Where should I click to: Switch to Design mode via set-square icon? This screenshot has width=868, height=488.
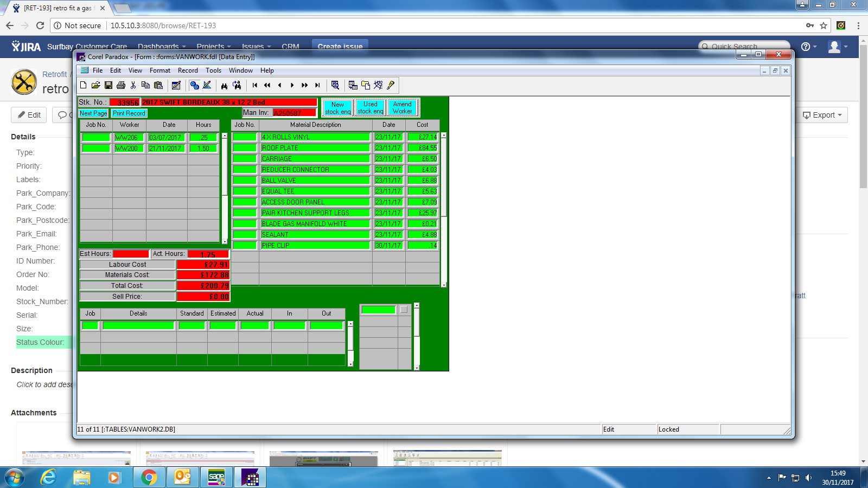coord(207,85)
